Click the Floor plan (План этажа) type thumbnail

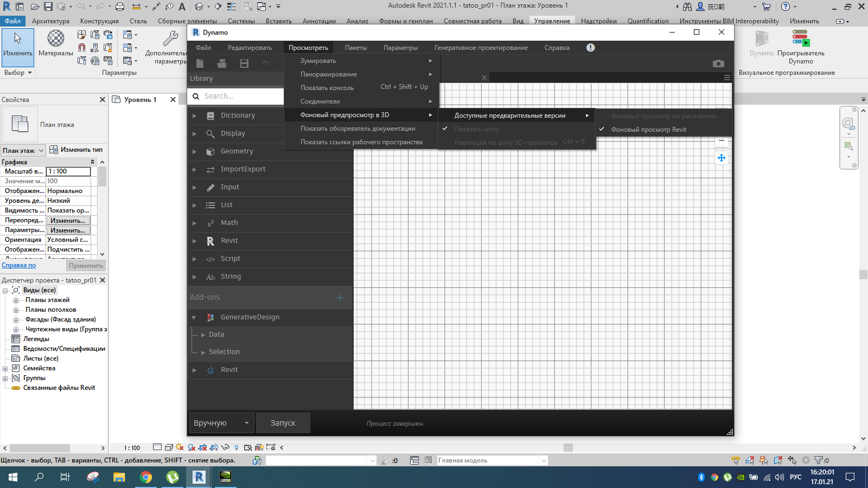20,124
